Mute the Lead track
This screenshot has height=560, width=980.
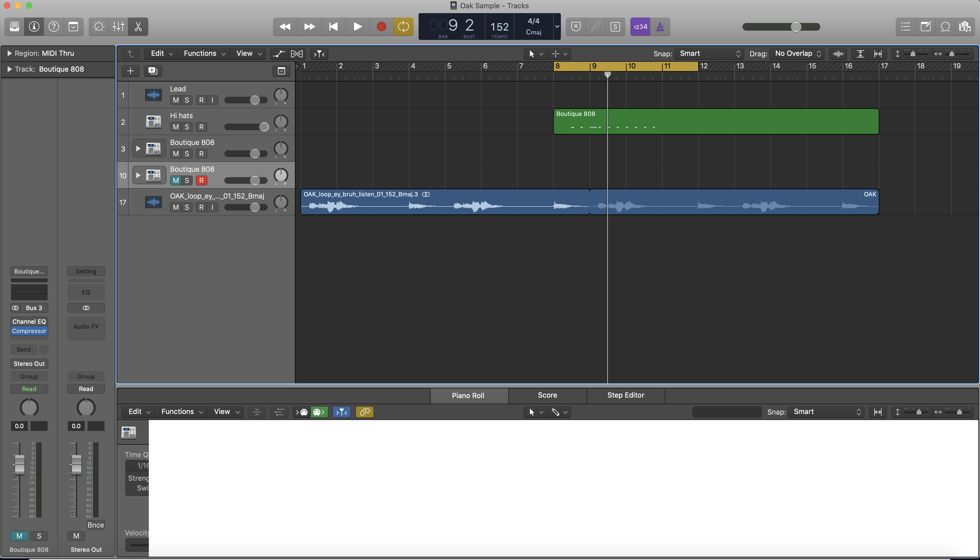[176, 100]
